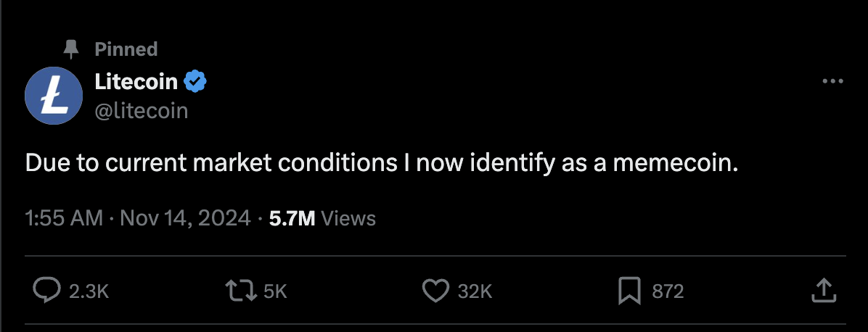The image size is (868, 332).
Task: View the 5.7M Views analytics
Action: coord(322,218)
